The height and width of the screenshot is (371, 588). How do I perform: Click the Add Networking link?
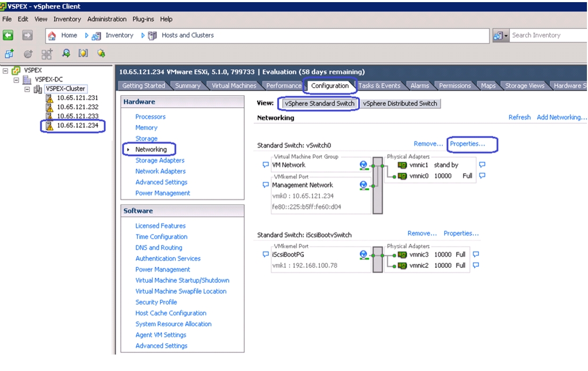tap(562, 117)
